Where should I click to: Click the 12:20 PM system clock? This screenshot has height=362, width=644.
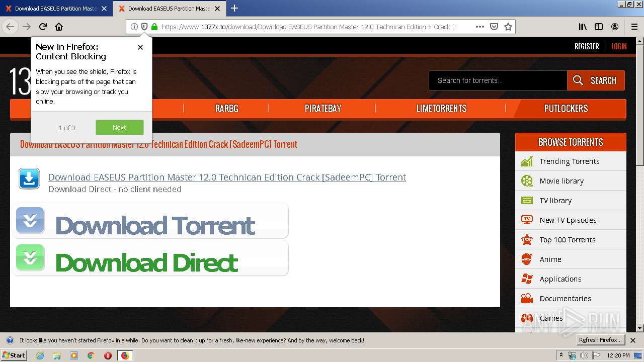(x=618, y=355)
